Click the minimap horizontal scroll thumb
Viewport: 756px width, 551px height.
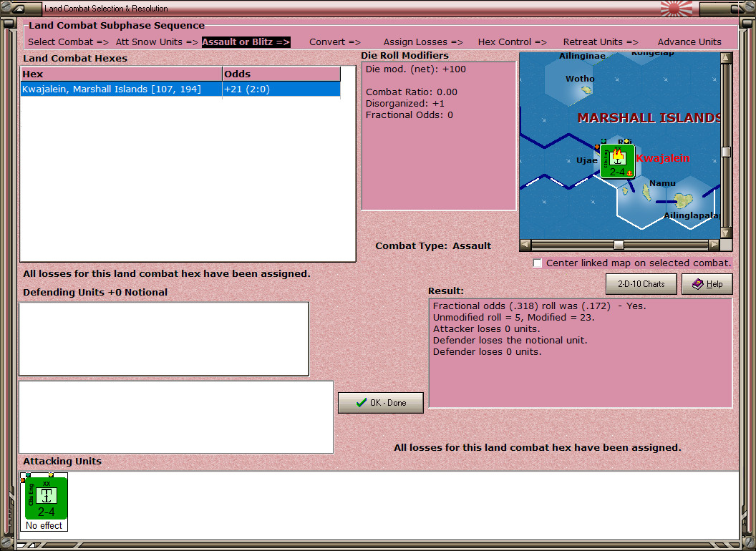coord(619,245)
